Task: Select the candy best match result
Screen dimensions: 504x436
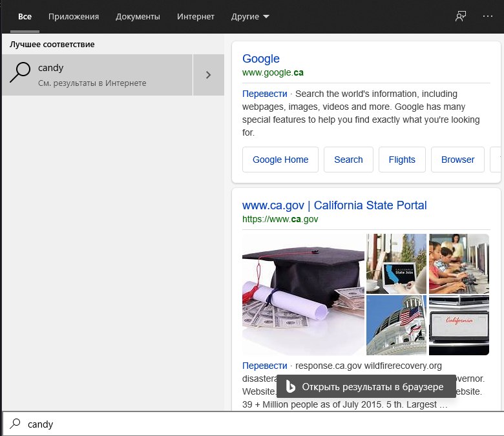Action: coord(97,75)
